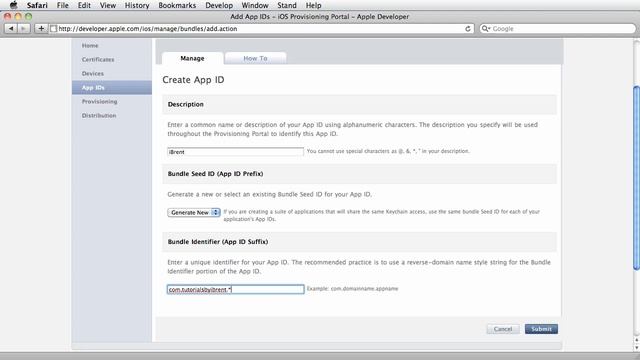
Task: Open the Edit menu
Action: click(x=84, y=5)
